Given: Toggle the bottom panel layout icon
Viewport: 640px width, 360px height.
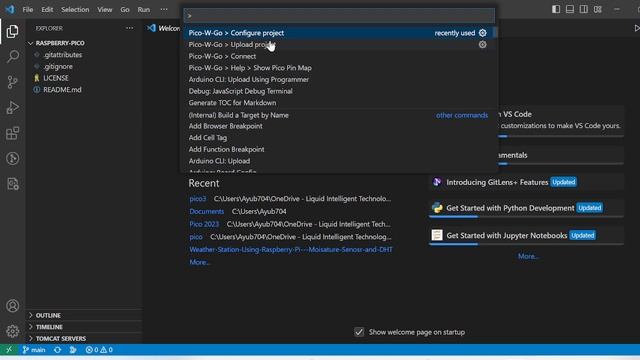Looking at the screenshot, I should [570, 9].
